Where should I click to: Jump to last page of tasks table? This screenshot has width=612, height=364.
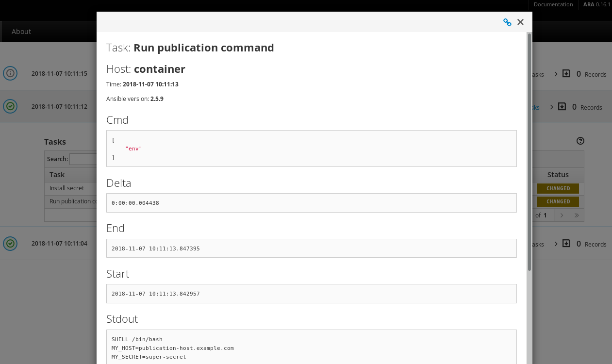(x=577, y=215)
